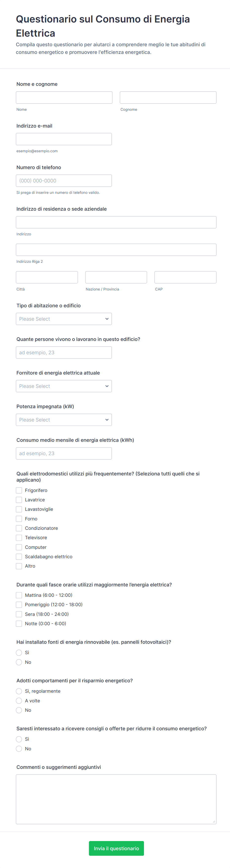Enable the Condizionatore checkbox
The height and width of the screenshot is (868, 230).
(19, 528)
